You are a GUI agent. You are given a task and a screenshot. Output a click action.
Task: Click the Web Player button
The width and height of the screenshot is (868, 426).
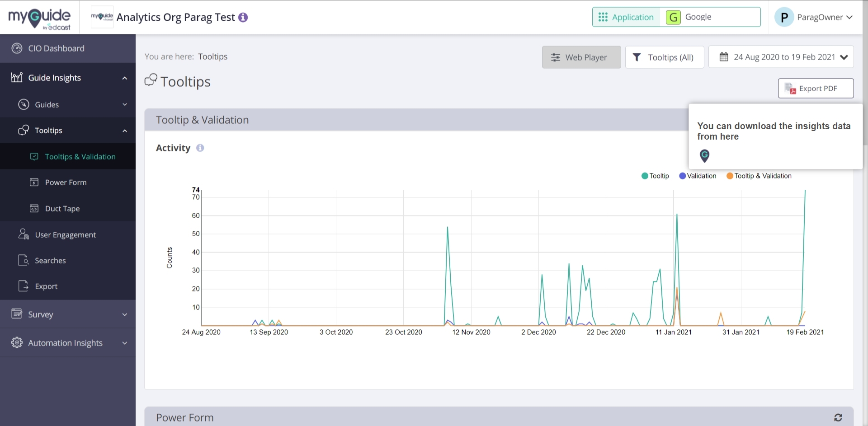[581, 57]
